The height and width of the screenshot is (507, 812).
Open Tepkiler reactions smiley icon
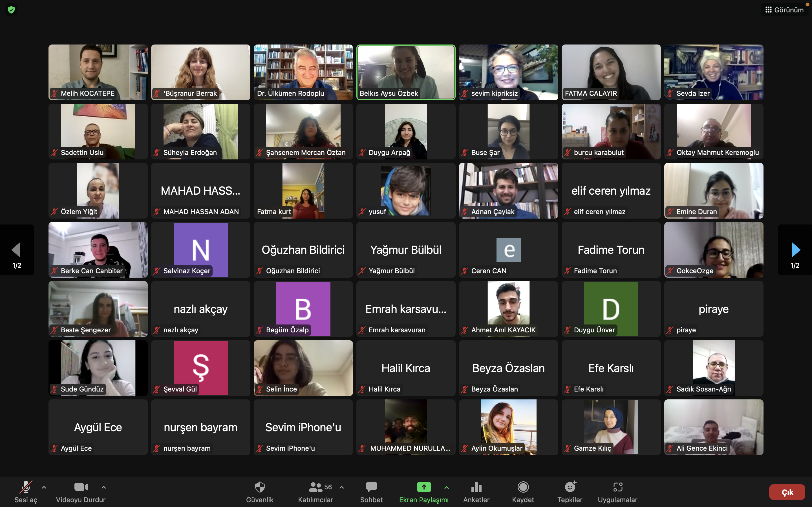click(x=570, y=487)
